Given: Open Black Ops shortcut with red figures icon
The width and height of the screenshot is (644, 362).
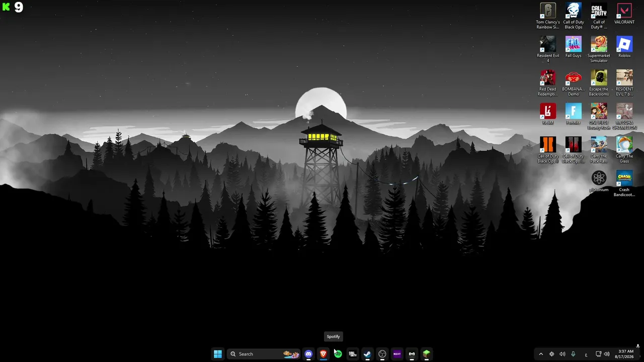Looking at the screenshot, I should tap(574, 150).
